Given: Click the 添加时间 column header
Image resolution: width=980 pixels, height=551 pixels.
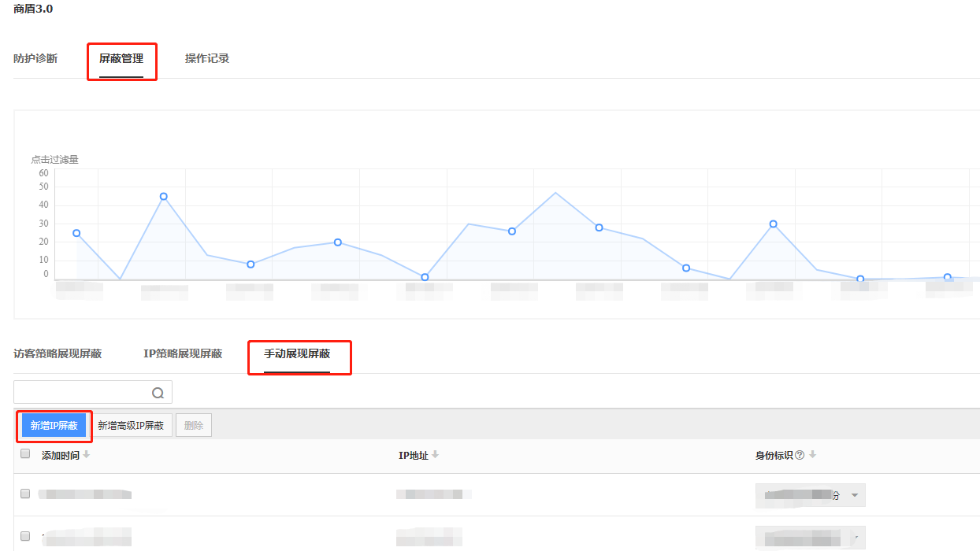Looking at the screenshot, I should coord(61,455).
